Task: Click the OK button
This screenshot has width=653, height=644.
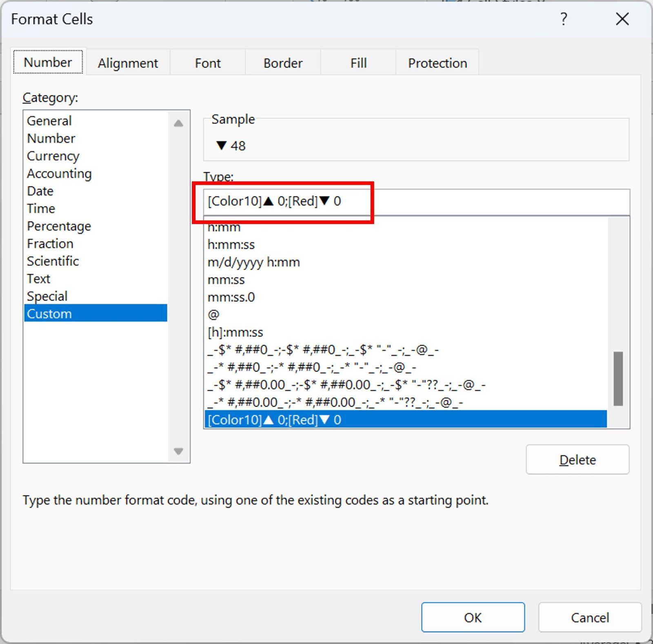Action: coord(473,617)
